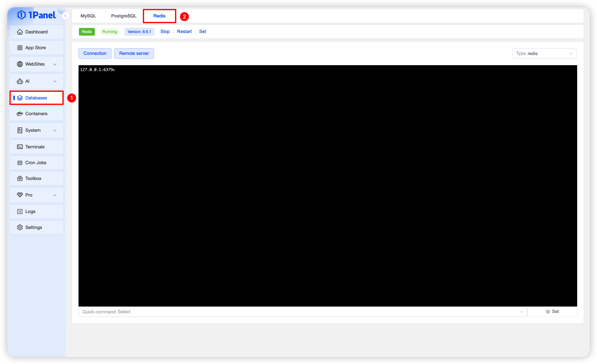
Task: Open Settings gear icon in sidebar
Action: (x=20, y=227)
